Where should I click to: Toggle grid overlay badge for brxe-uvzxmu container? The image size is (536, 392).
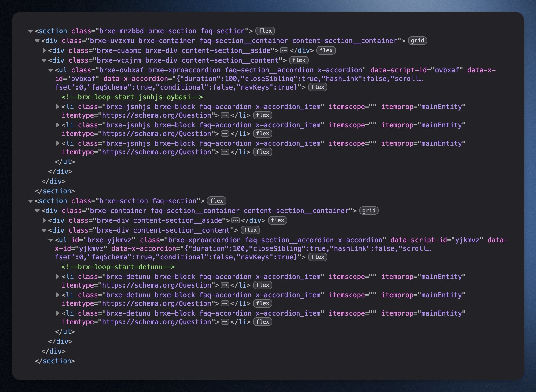click(417, 41)
